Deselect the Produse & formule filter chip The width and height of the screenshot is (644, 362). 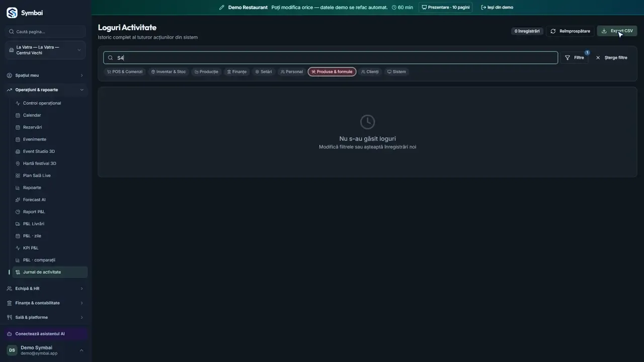pos(332,72)
